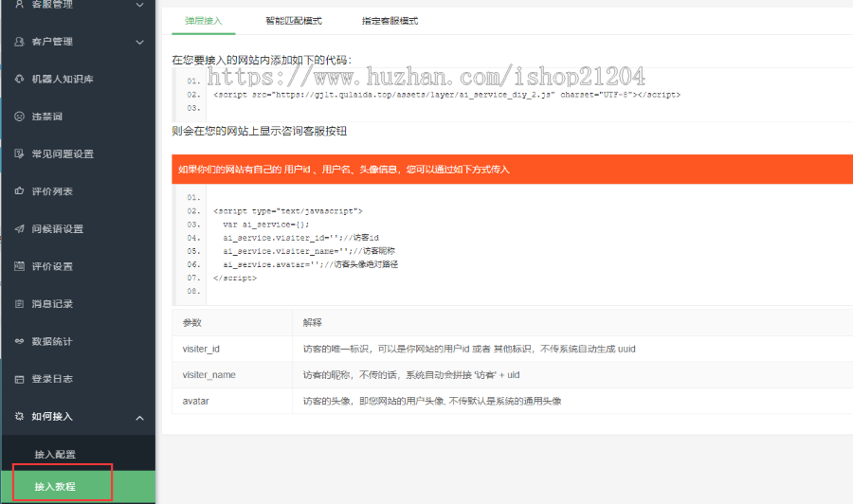
Task: Click the 违禁词 sad-face icon
Action: tap(19, 117)
